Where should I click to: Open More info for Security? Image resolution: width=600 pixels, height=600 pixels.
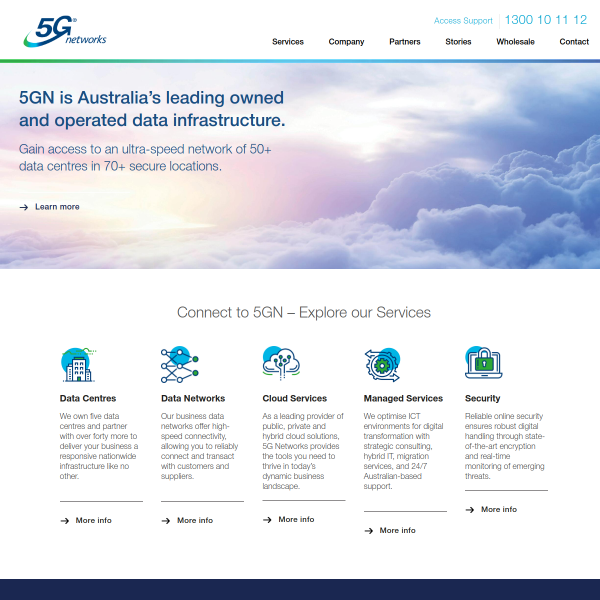point(499,509)
